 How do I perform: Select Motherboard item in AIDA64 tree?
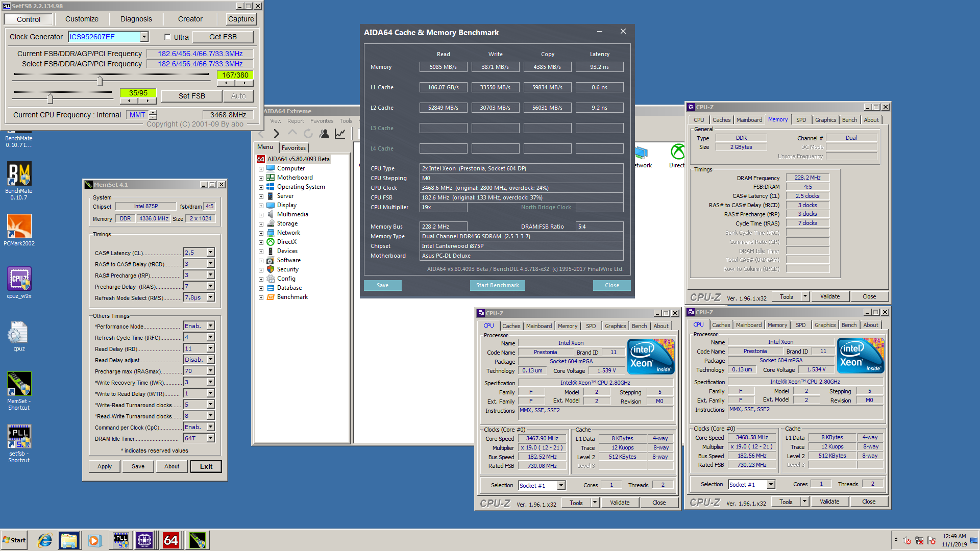[x=295, y=178]
